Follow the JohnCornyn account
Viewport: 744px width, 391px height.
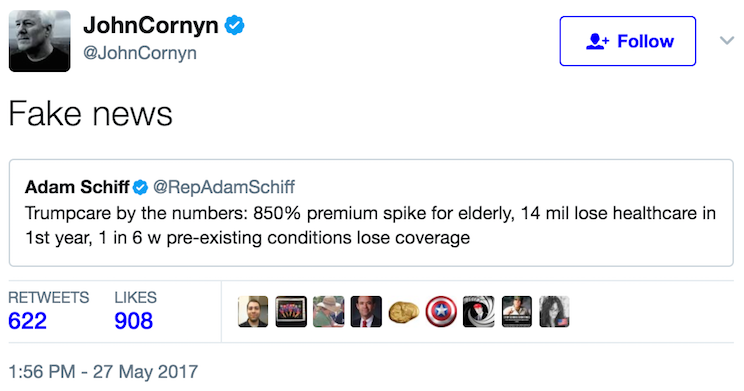[x=627, y=41]
